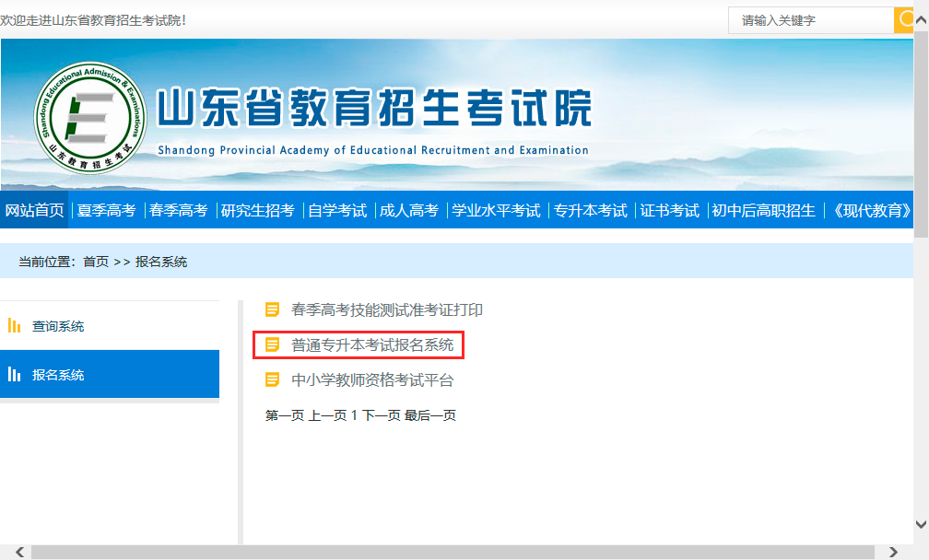The width and height of the screenshot is (929, 560).
Task: Go to 第一页 in pagination
Action: click(285, 415)
